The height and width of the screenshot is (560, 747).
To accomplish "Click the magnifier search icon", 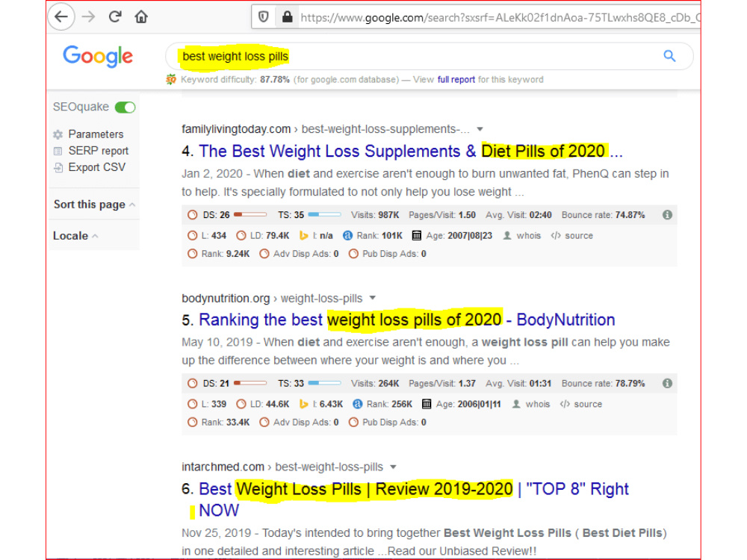I will coord(669,56).
